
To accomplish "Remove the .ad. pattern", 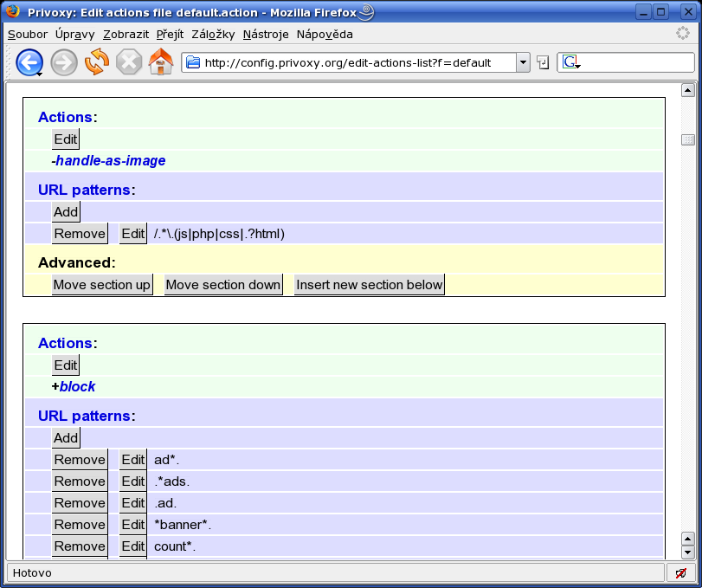I will (x=80, y=503).
